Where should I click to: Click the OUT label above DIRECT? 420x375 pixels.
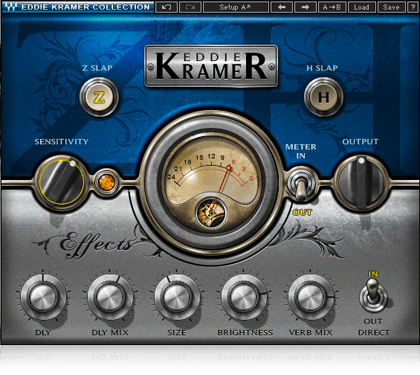tap(373, 321)
